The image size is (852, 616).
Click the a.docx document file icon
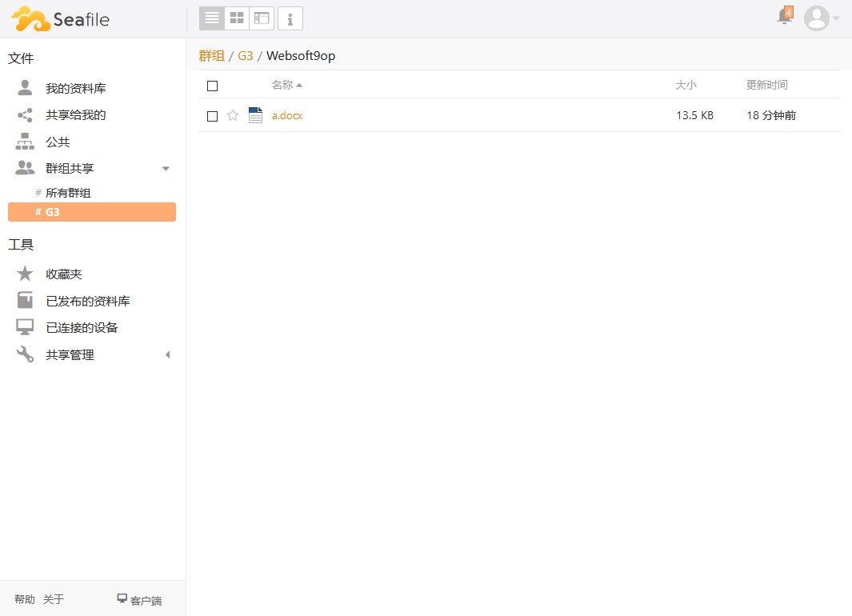pyautogui.click(x=255, y=115)
